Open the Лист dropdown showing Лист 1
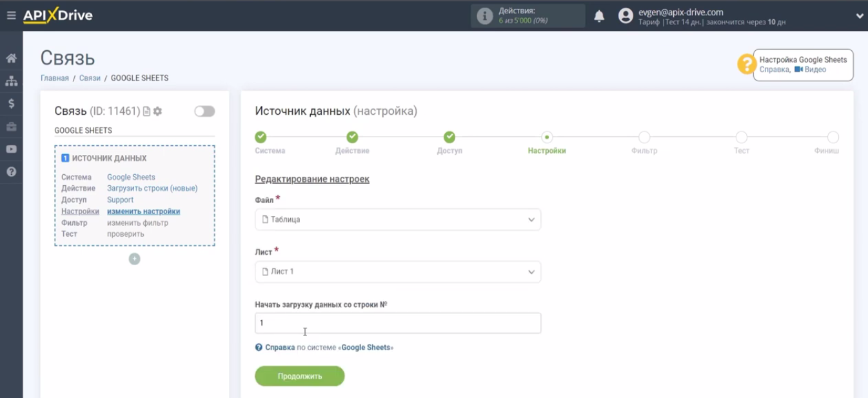The width and height of the screenshot is (868, 398). [x=398, y=272]
